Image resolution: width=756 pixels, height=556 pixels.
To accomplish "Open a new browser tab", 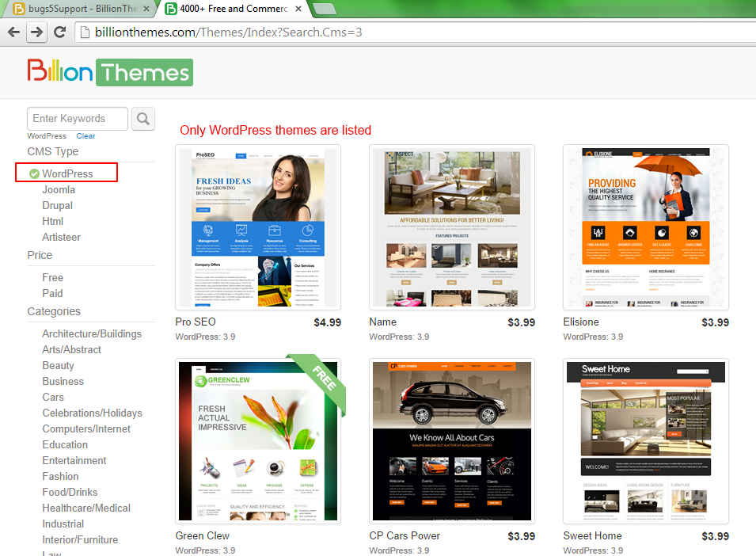I will (325, 10).
